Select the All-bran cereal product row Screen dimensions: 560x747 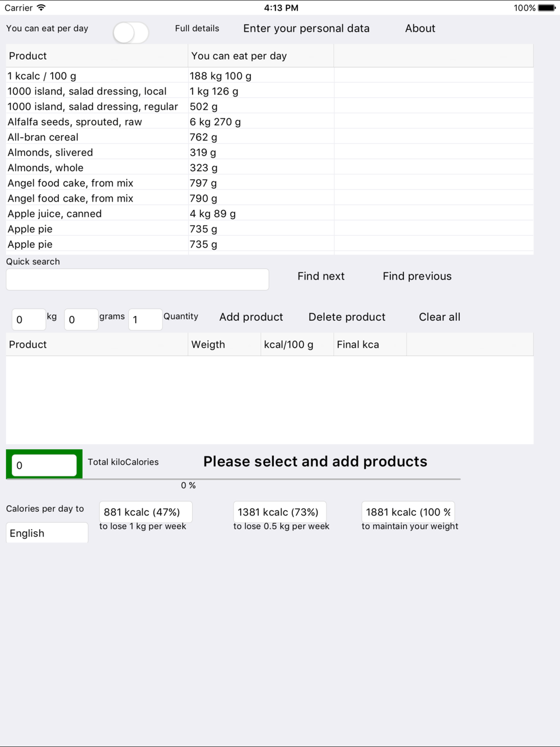[269, 137]
